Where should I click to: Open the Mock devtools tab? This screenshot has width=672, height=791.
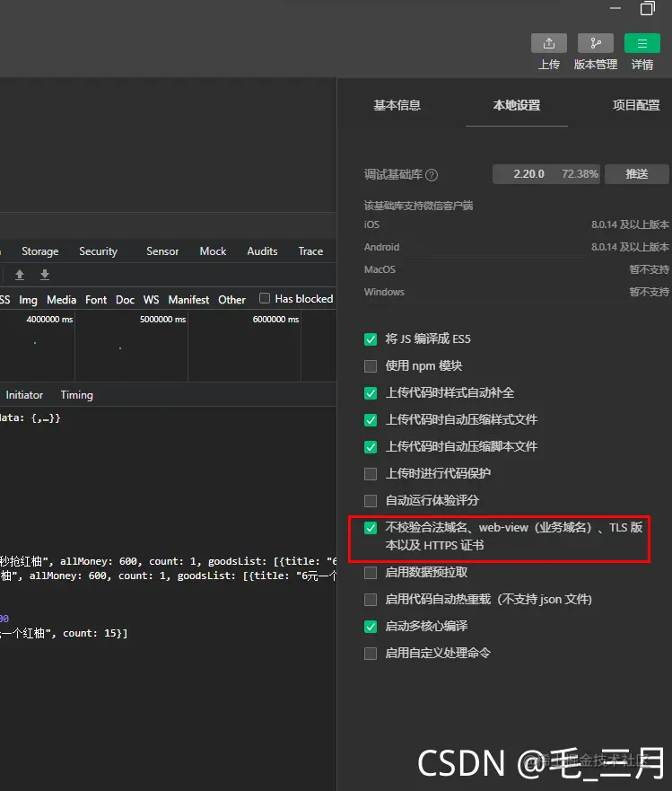coord(213,251)
